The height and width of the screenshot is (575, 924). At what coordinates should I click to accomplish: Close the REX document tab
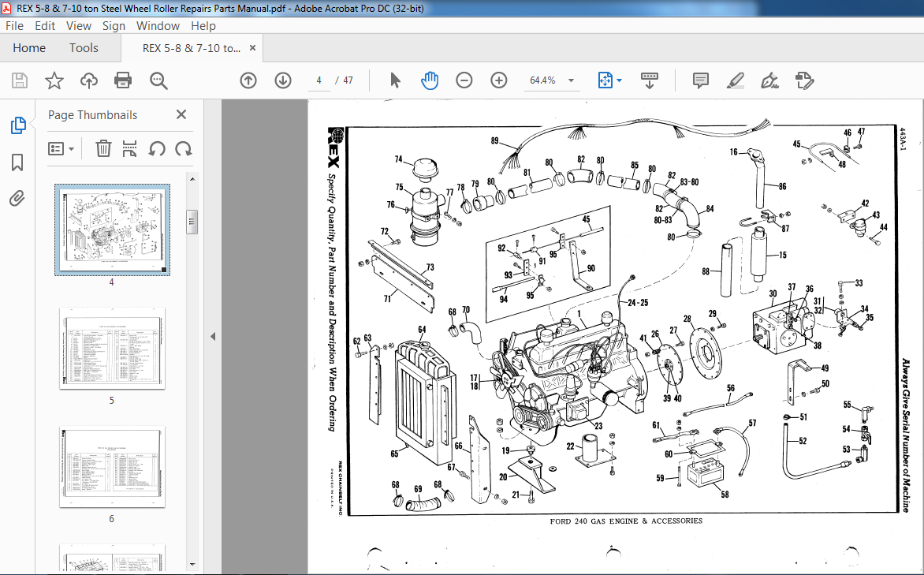tap(253, 48)
